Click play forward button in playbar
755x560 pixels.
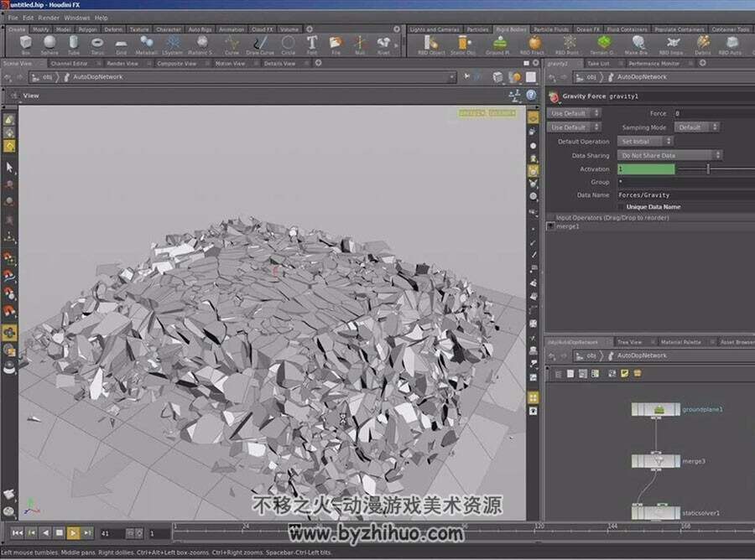coord(73,532)
